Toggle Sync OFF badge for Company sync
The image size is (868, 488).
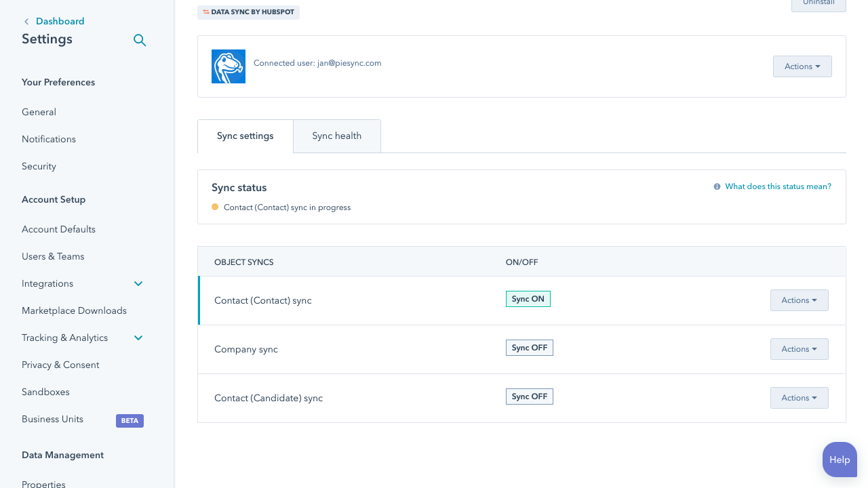coord(529,348)
